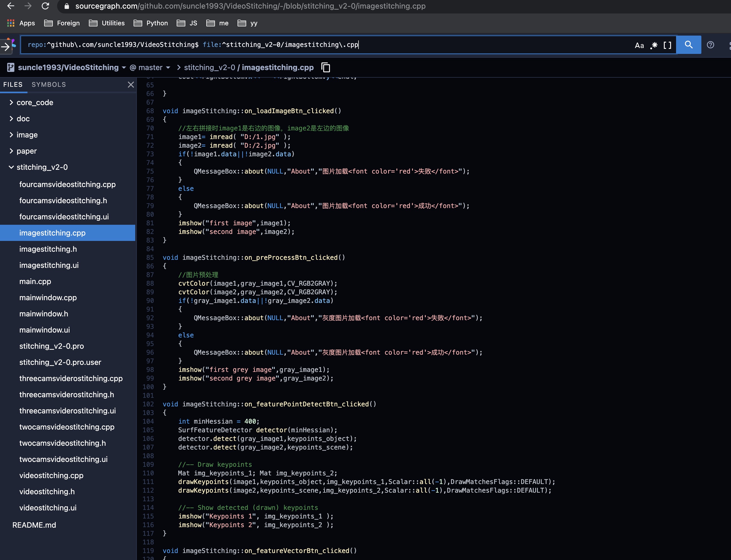Viewport: 731px width, 560px height.
Task: Click the browser reload icon
Action: click(x=45, y=6)
